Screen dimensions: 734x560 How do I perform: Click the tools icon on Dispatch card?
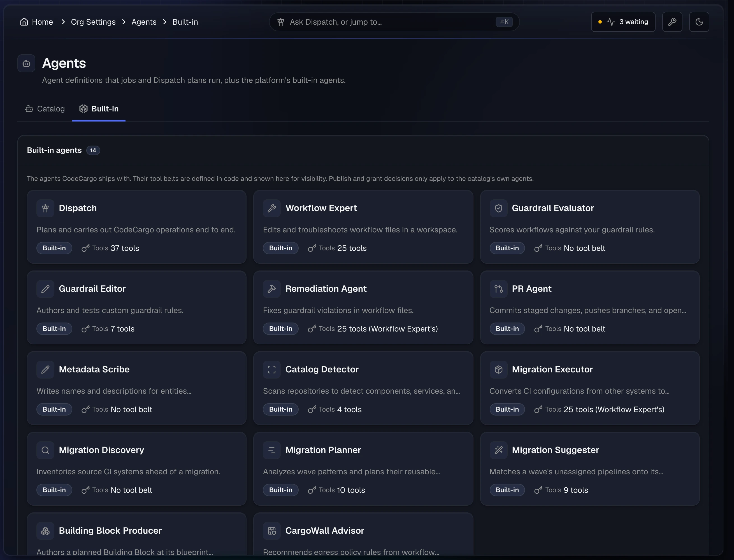coord(86,248)
